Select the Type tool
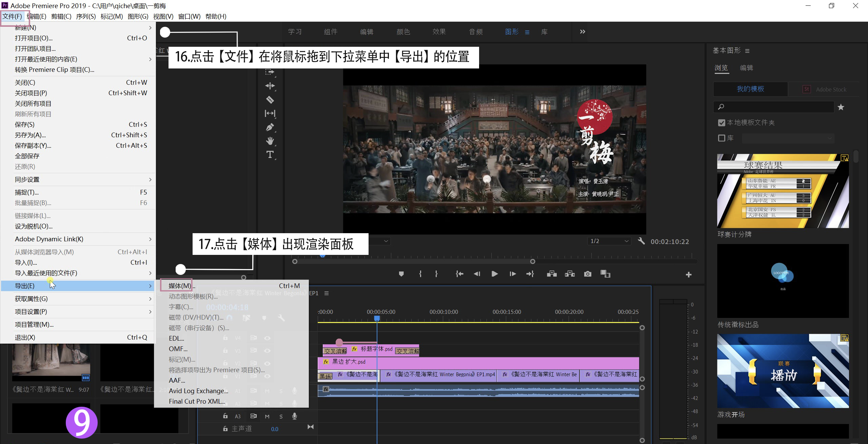This screenshot has width=868, height=444. (270, 155)
